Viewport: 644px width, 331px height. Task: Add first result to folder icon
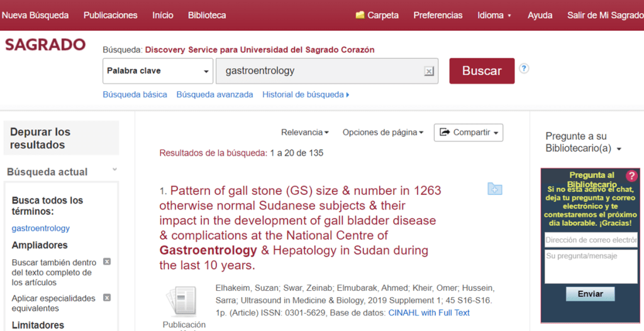coord(495,189)
